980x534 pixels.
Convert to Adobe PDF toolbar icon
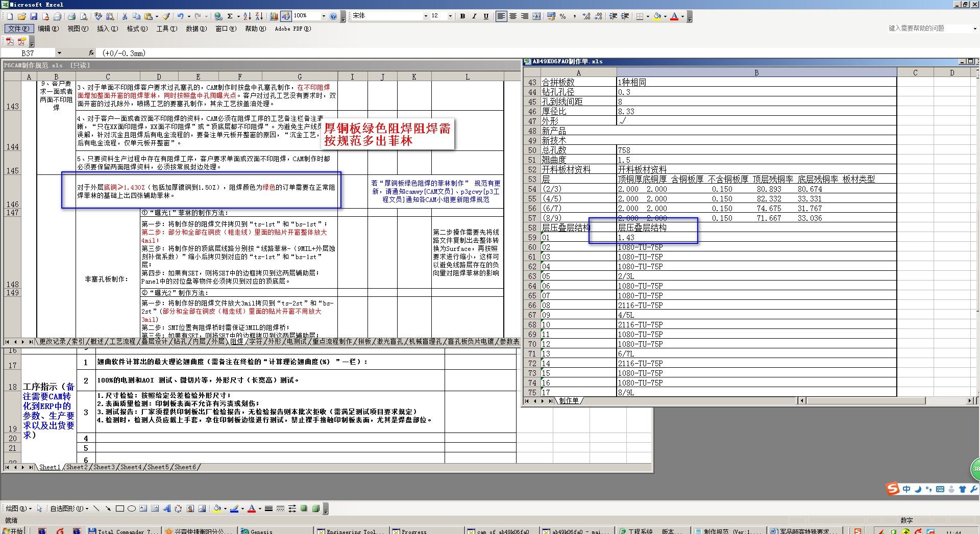click(10, 41)
